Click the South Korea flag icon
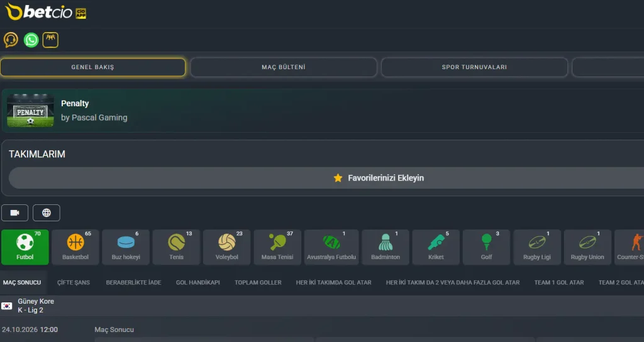644x342 pixels. (6, 306)
